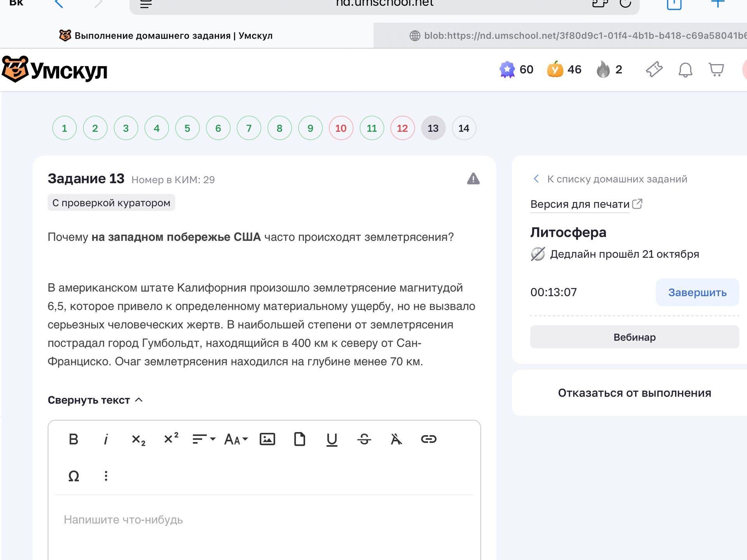Clear text formatting
The image size is (747, 560).
(396, 439)
